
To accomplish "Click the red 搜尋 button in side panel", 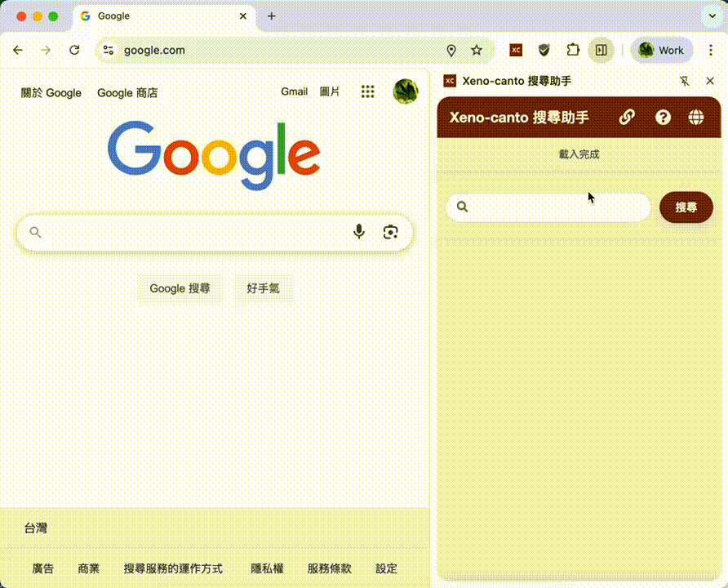I will point(686,207).
